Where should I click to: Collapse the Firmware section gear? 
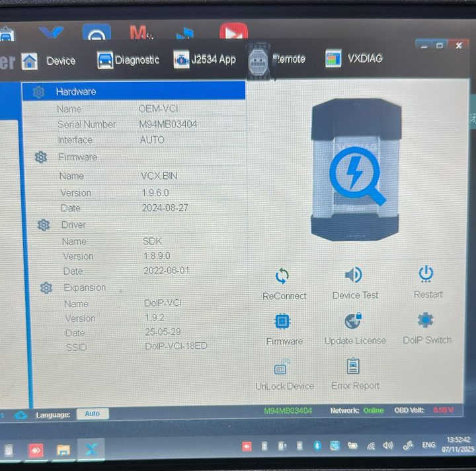tap(41, 157)
